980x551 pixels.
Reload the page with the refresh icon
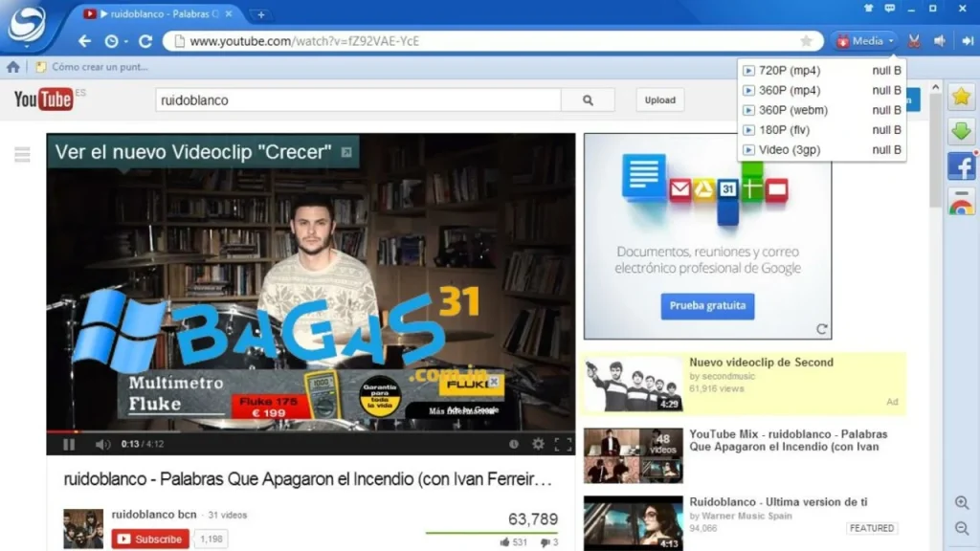click(x=145, y=41)
